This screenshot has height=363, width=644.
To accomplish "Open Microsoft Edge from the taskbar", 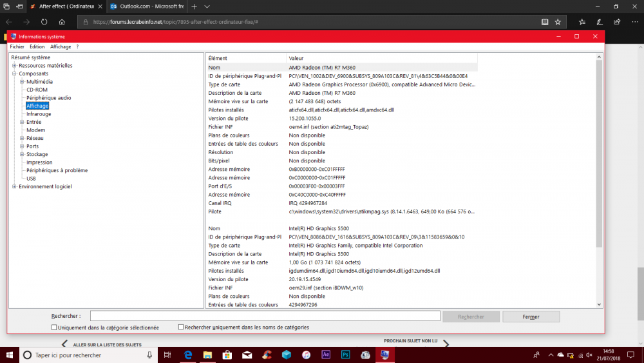I will [187, 355].
